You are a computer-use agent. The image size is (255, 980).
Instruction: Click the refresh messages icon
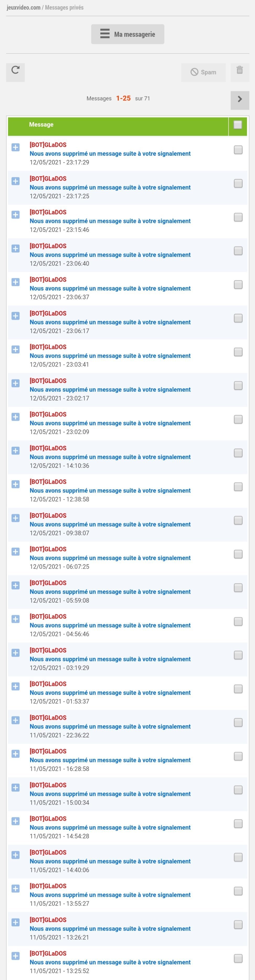point(15,72)
